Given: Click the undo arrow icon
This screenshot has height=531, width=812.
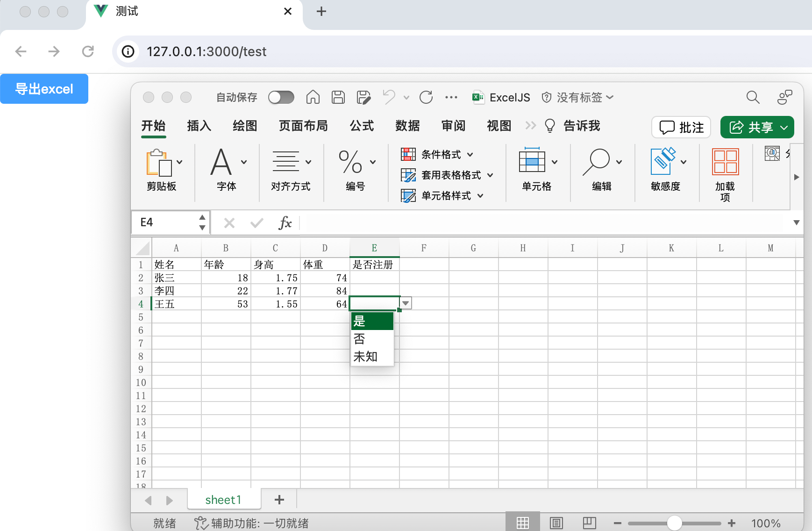Looking at the screenshot, I should pyautogui.click(x=389, y=97).
